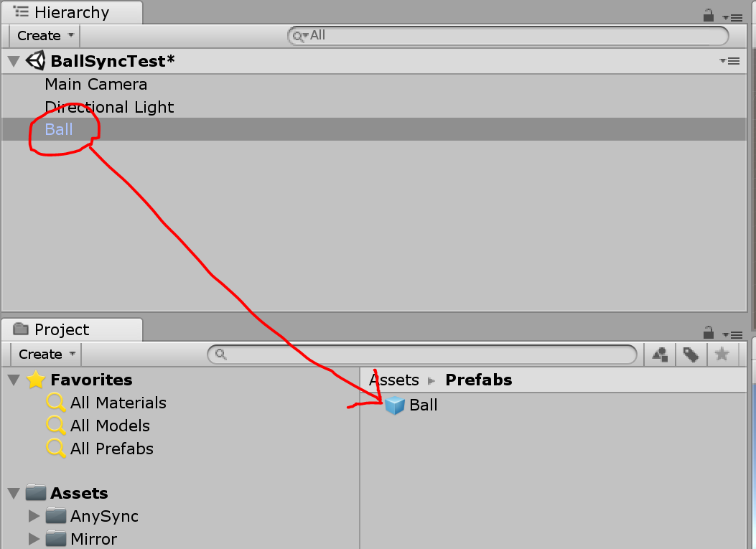Switch to the Hierarchy tab
The width and height of the screenshot is (756, 549).
[x=71, y=12]
